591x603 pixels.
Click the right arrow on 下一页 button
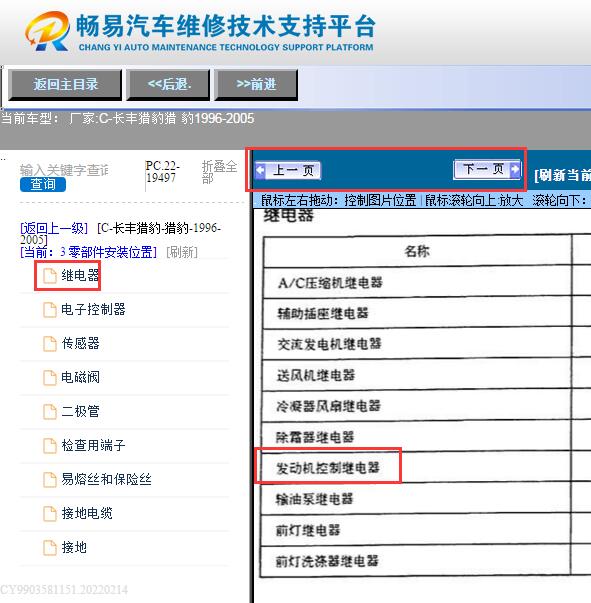[515, 168]
